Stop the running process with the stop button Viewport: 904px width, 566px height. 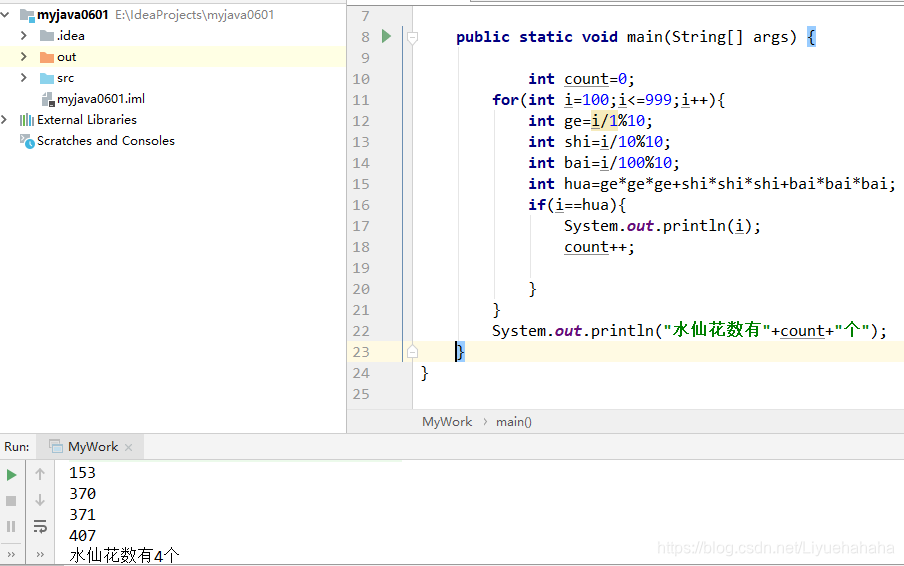point(11,501)
